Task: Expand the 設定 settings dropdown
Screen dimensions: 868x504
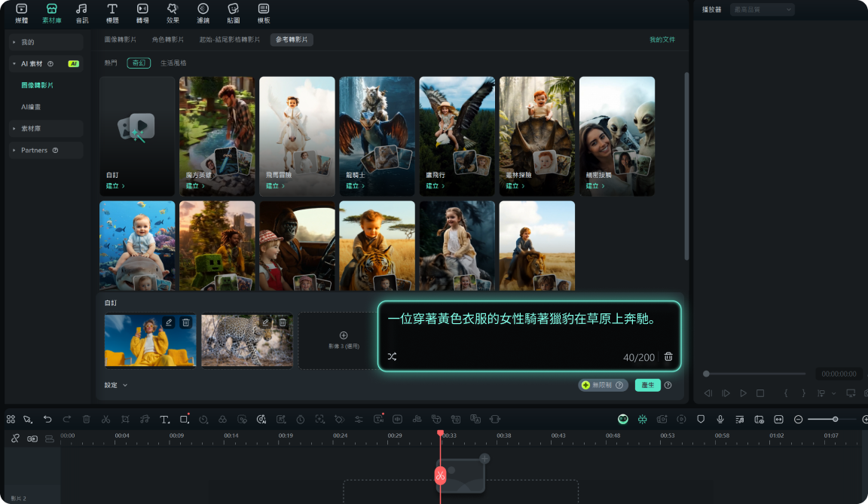Action: click(116, 385)
